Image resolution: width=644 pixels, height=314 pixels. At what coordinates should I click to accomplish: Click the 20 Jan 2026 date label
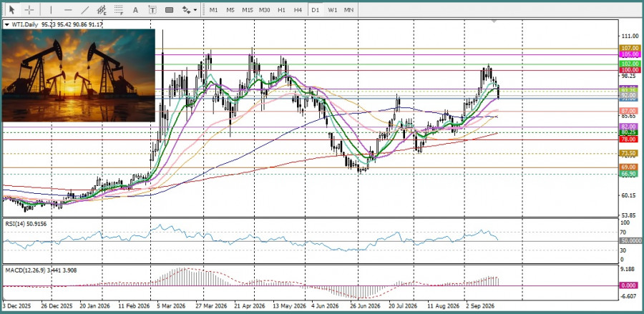click(95, 306)
